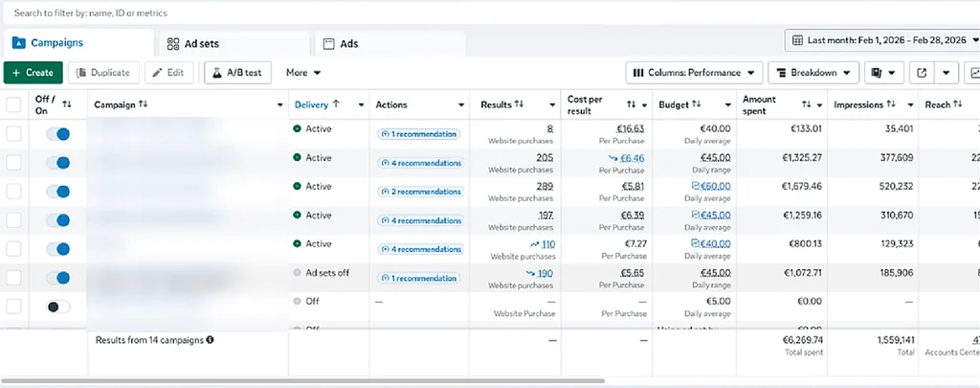Click the Campaigns tab folder icon
Image resolution: width=980 pixels, height=388 pixels.
coord(19,43)
